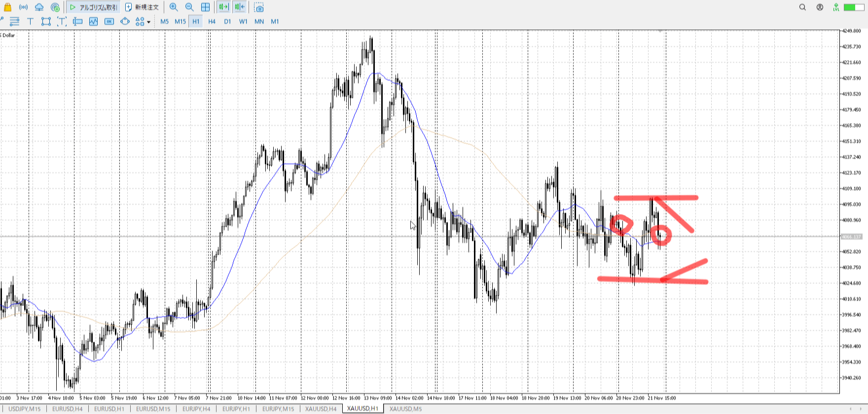
Task: Open the signals broadcast icon
Action: [23, 7]
